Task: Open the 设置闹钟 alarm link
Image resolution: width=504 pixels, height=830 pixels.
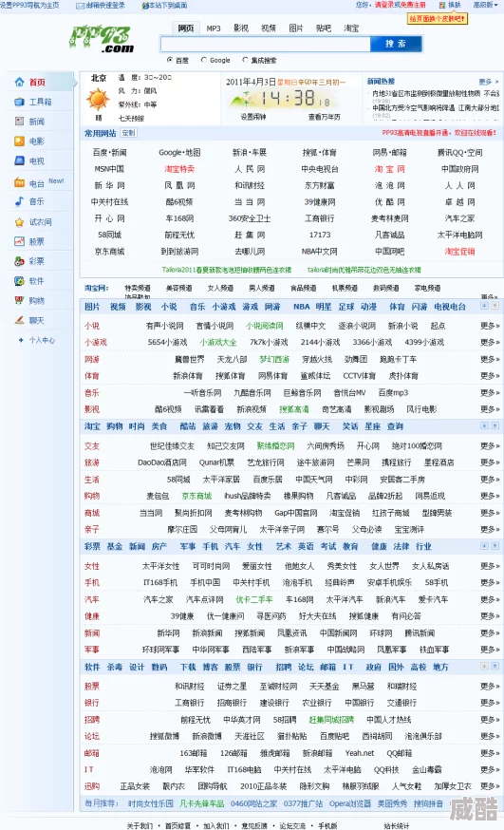Action: (x=253, y=117)
